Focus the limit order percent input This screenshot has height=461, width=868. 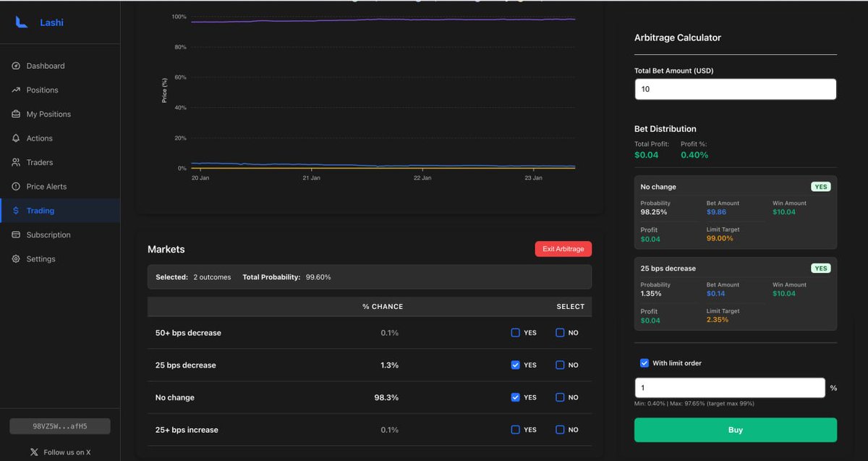point(730,388)
